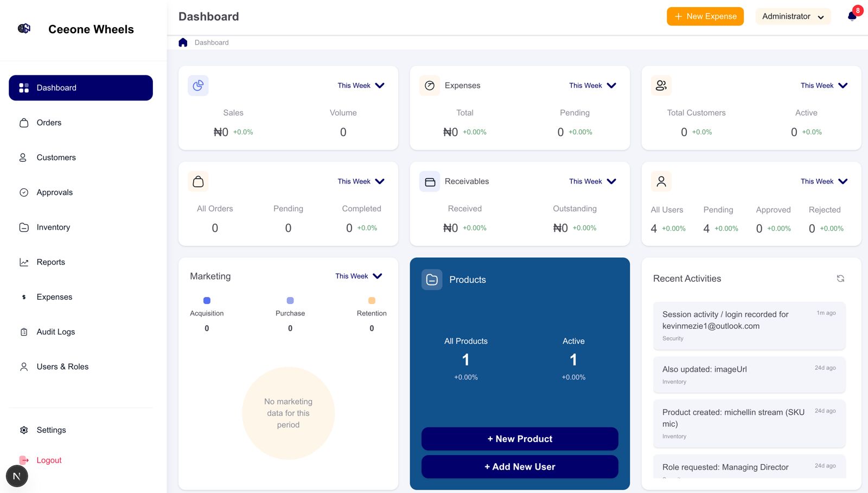Click the Reports chart icon in sidebar
This screenshot has width=868, height=493.
[24, 262]
